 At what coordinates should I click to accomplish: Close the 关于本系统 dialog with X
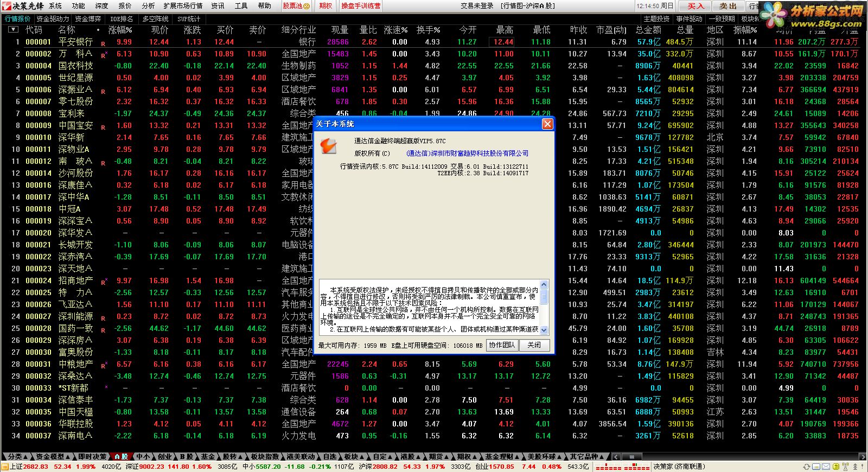coord(547,124)
